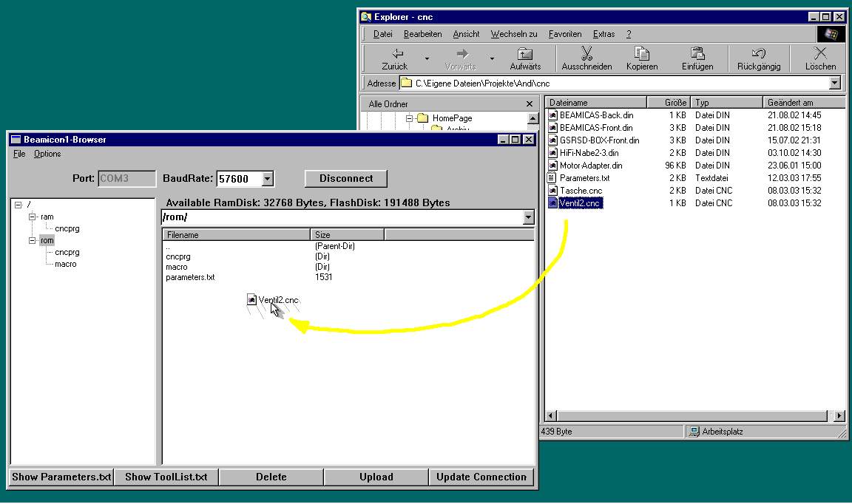The width and height of the screenshot is (852, 504).
Task: Click Update Connection button
Action: point(481,477)
